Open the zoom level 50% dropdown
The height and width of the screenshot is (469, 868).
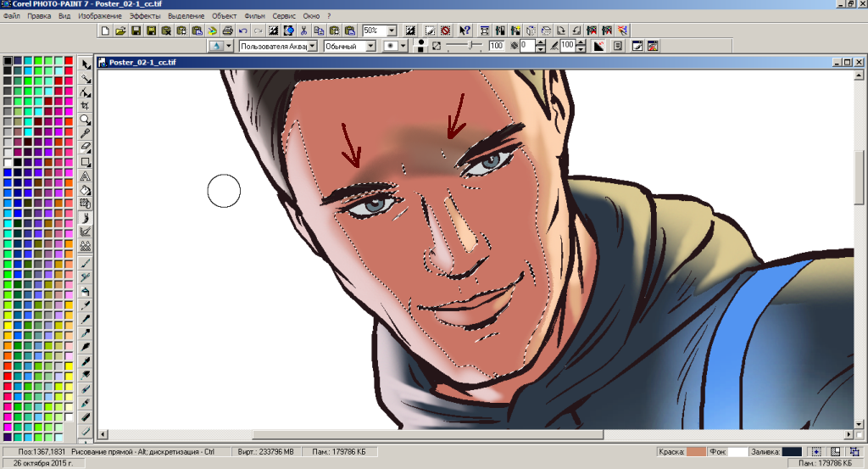pyautogui.click(x=392, y=31)
